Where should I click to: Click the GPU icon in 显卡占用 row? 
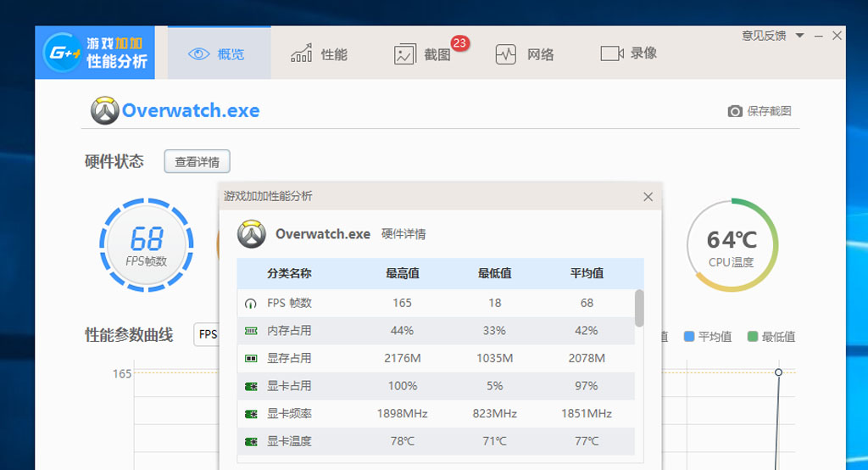coord(251,386)
